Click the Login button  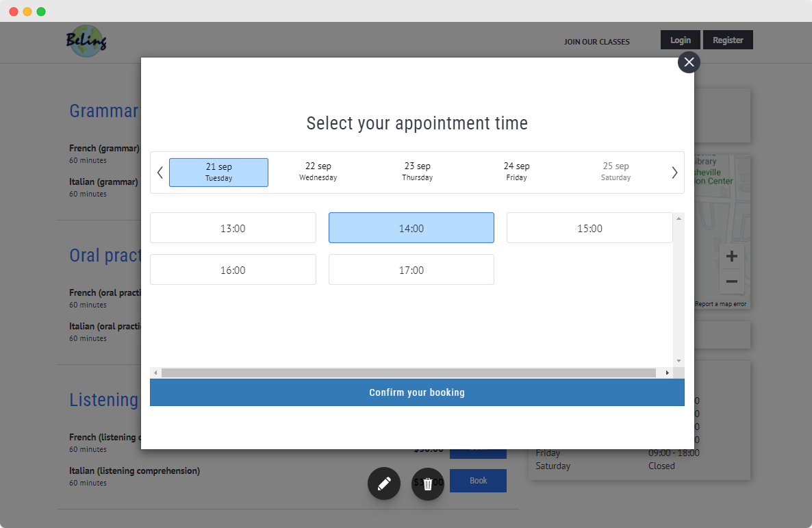pos(681,40)
